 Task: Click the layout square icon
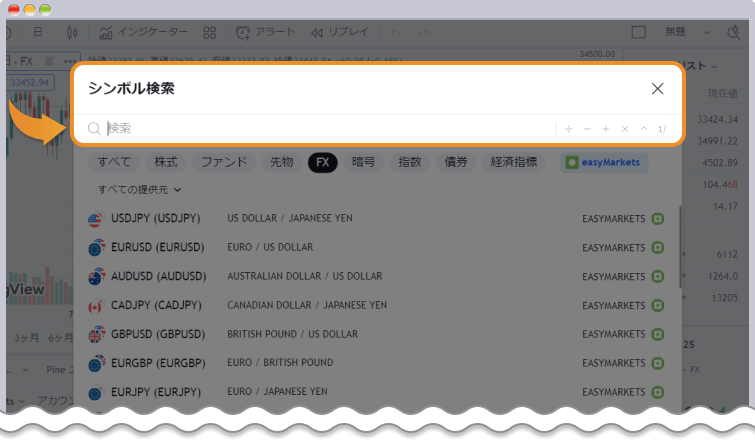(638, 32)
